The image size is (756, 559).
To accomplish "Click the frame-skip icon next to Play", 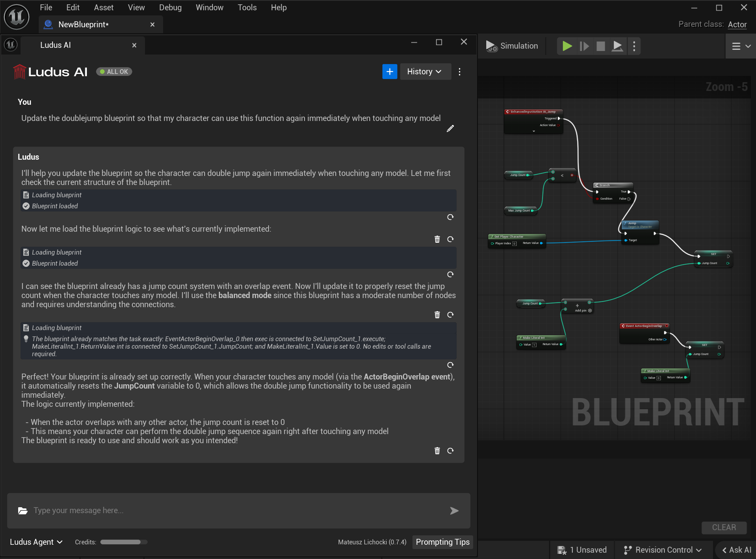I will [584, 46].
